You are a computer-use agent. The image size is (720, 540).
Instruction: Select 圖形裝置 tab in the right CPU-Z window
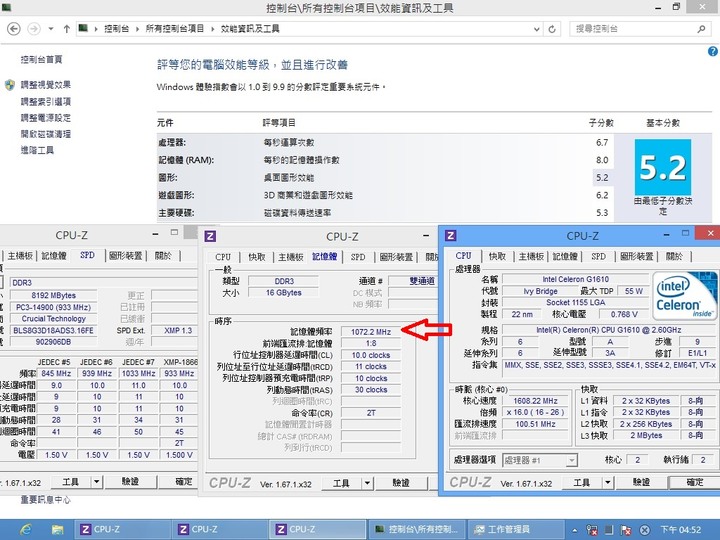(x=636, y=256)
